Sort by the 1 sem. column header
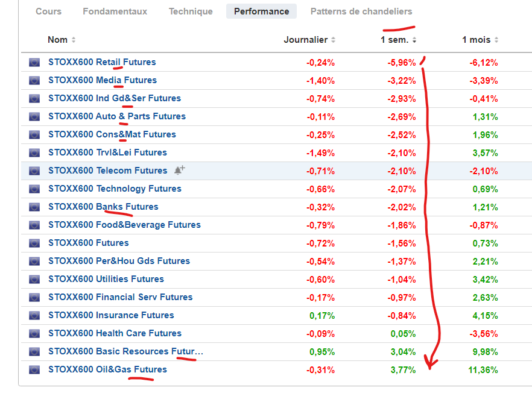 [398, 40]
